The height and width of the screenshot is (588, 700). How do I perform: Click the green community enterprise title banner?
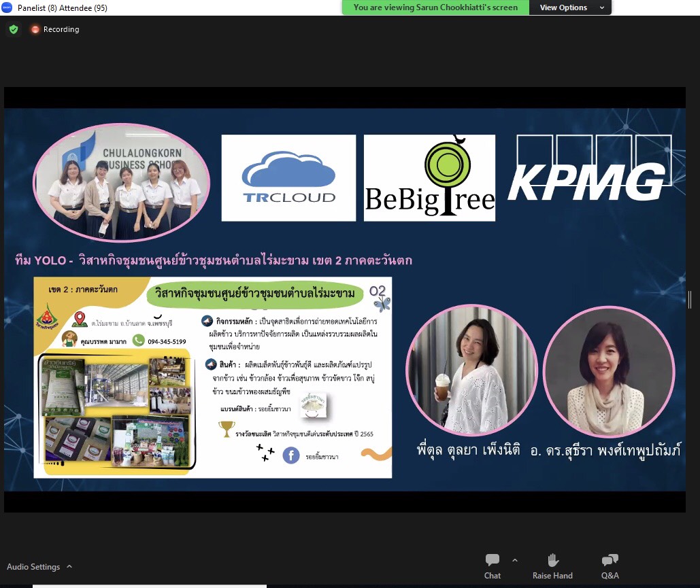pyautogui.click(x=255, y=294)
